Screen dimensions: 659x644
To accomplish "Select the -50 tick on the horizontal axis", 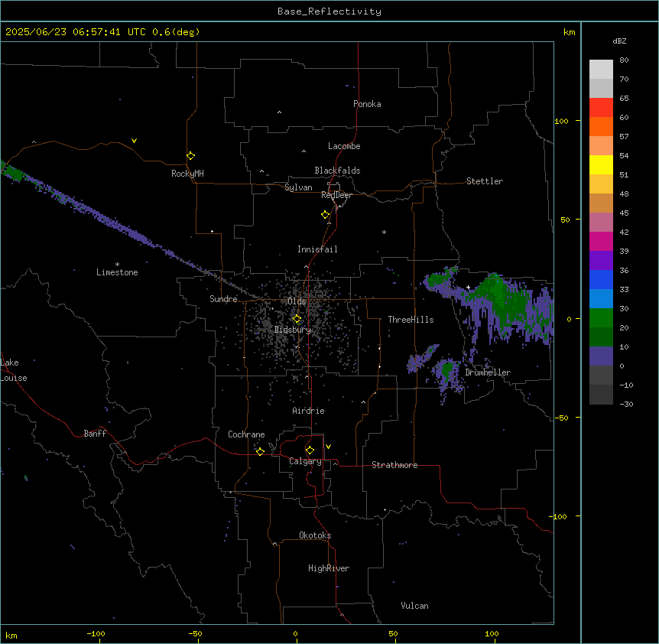I will tap(195, 633).
